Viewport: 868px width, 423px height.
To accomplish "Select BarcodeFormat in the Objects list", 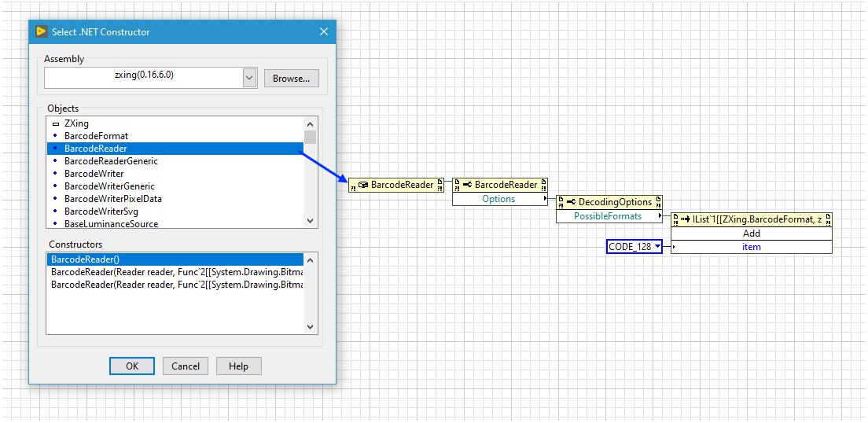I will (x=96, y=136).
